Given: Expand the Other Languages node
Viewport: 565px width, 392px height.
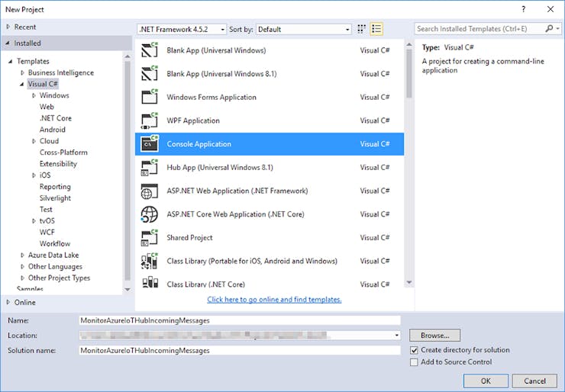Looking at the screenshot, I should pyautogui.click(x=22, y=267).
